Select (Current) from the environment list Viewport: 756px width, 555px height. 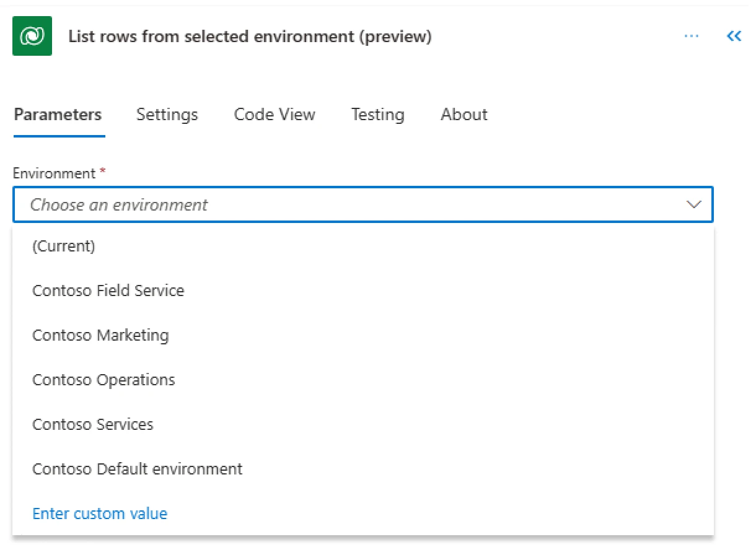click(64, 246)
